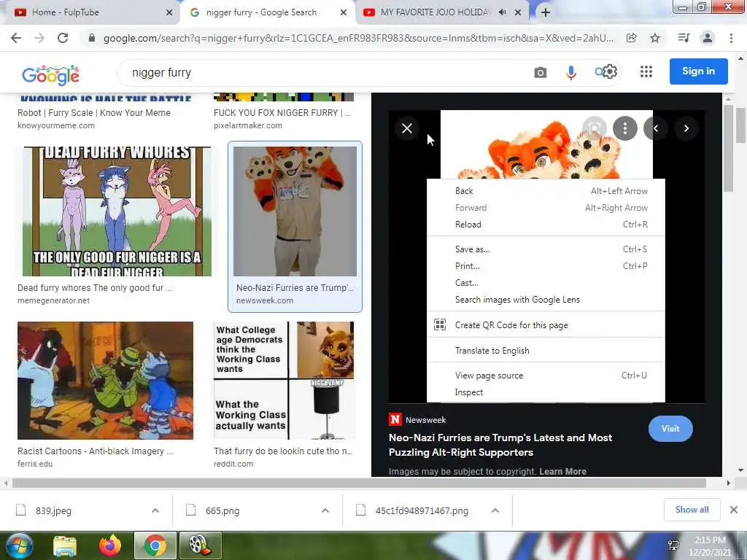This screenshot has height=560, width=747.
Task: Click the voice search microphone icon
Action: [x=570, y=72]
